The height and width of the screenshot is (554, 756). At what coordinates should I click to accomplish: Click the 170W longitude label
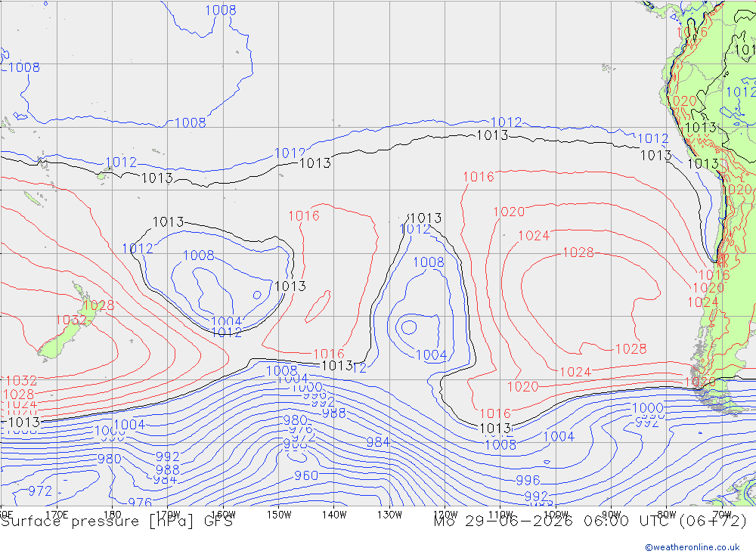click(168, 515)
